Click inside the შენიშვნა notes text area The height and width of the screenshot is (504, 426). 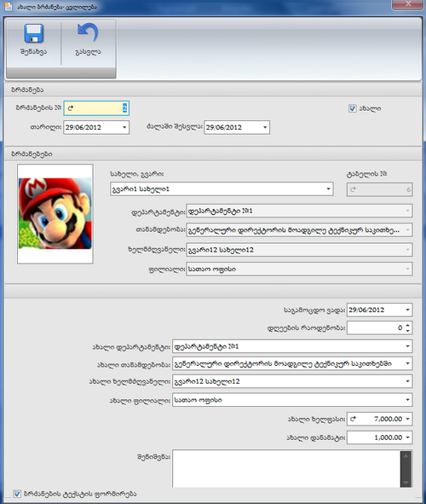tap(286, 469)
